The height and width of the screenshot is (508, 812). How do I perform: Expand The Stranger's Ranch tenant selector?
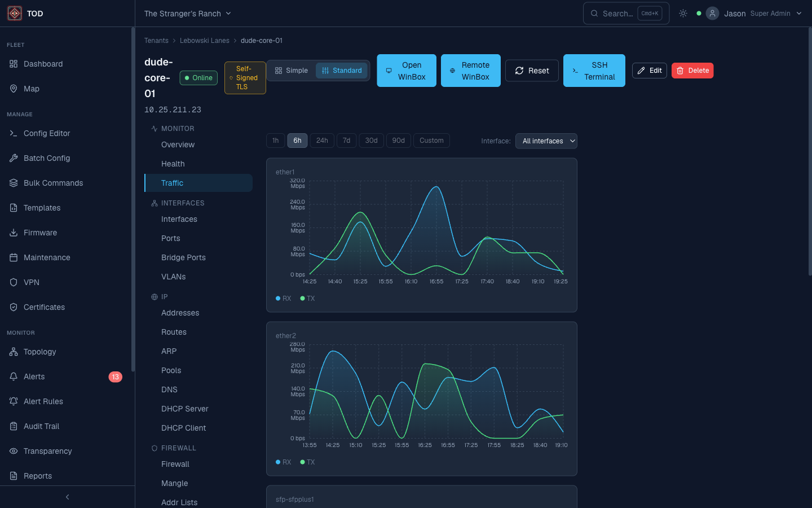click(x=188, y=13)
